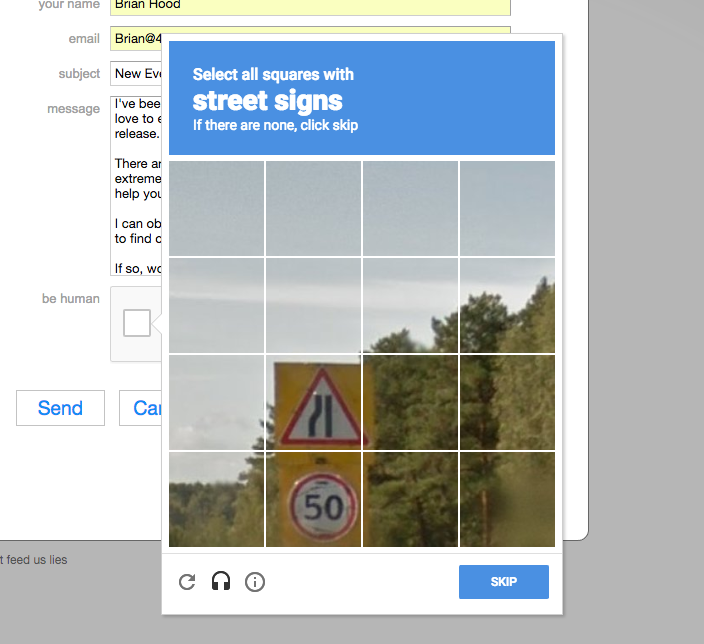The height and width of the screenshot is (644, 704).
Task: Select the tile with the 50 speed limit sign
Action: tap(313, 499)
